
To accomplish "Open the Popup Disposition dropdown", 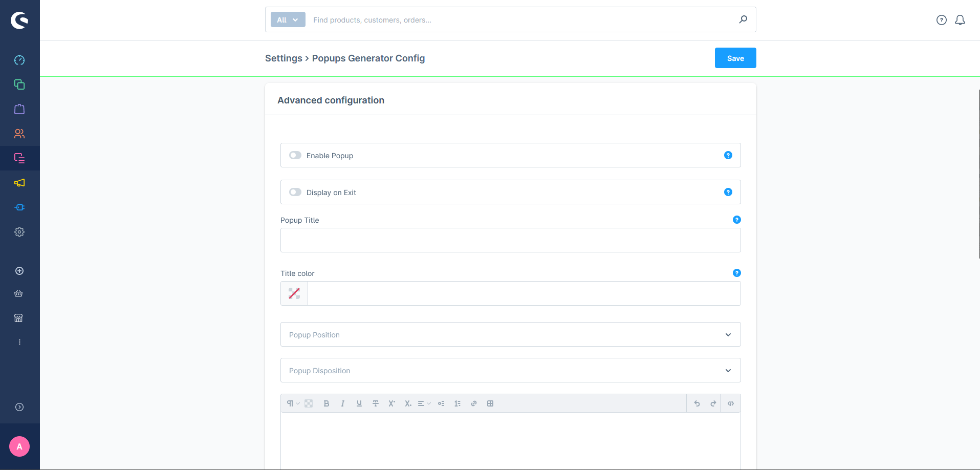I will [511, 370].
